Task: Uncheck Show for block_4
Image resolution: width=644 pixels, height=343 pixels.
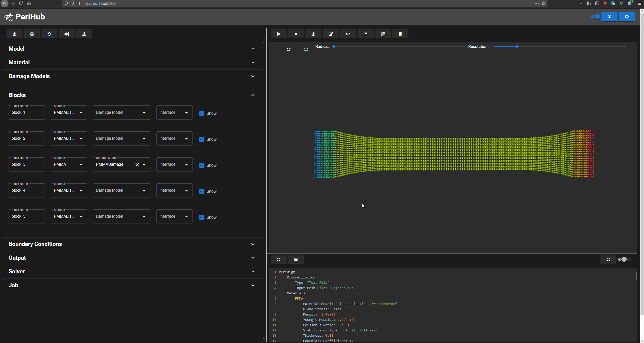Action: pyautogui.click(x=202, y=191)
